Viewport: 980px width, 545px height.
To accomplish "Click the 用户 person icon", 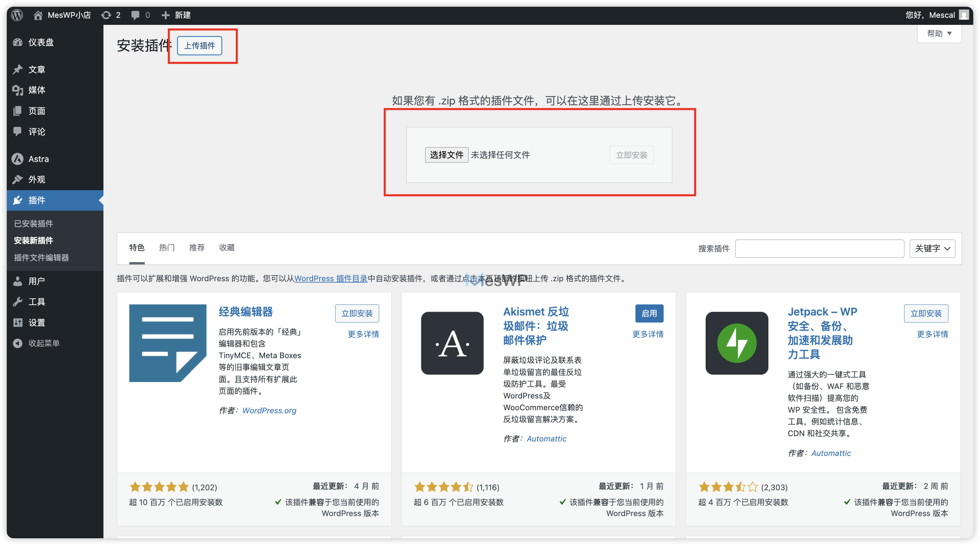I will coord(17,281).
